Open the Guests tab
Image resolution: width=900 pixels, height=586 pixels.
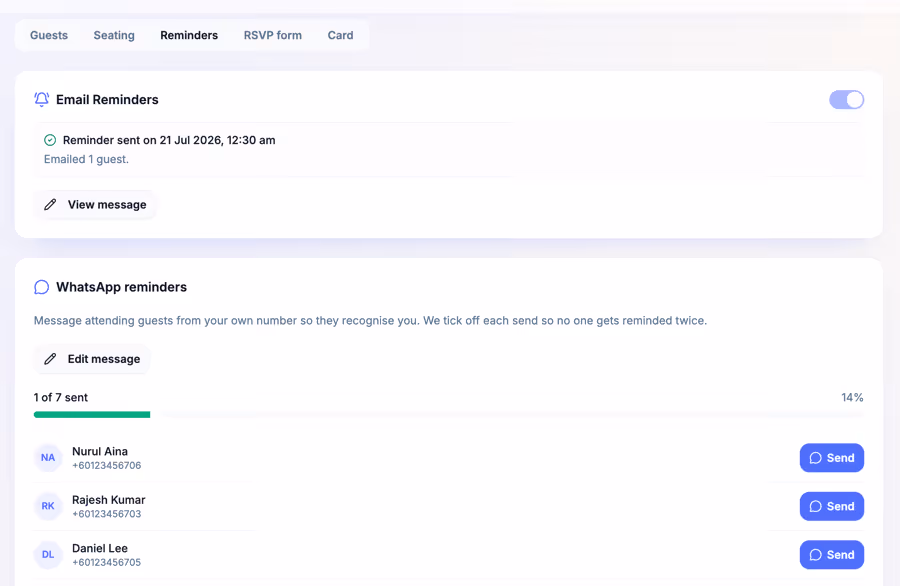pyautogui.click(x=49, y=35)
